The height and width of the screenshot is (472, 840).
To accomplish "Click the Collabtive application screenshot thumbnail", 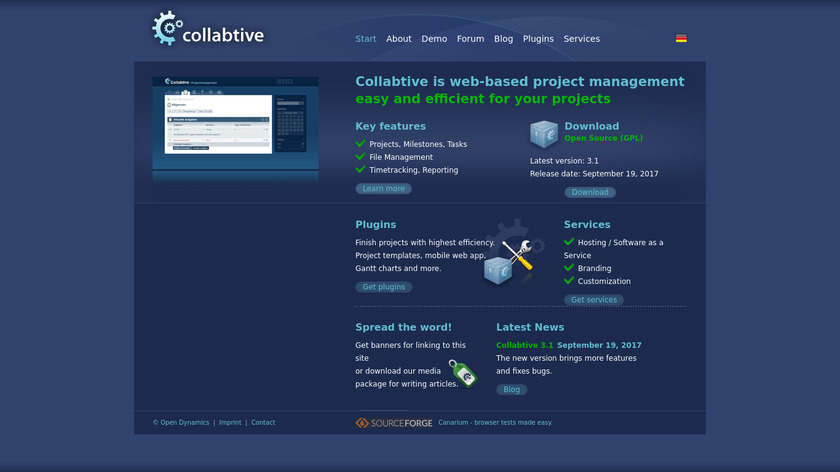I will [x=235, y=124].
